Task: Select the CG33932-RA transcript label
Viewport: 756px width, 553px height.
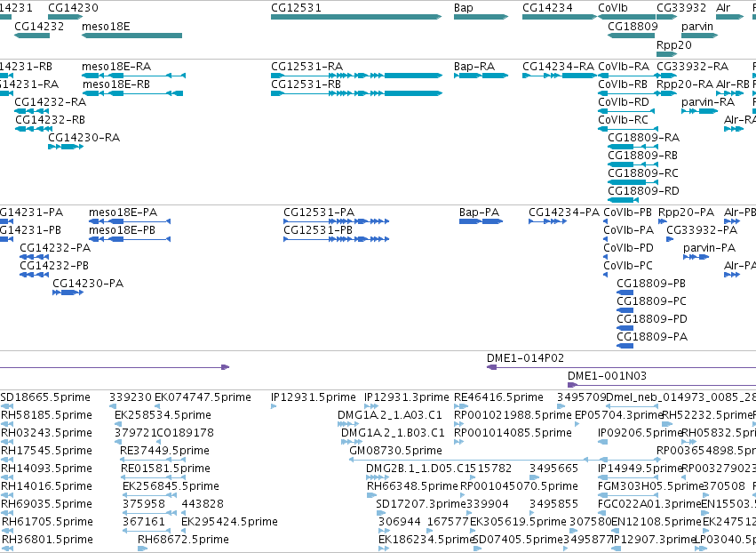Action: tap(692, 66)
